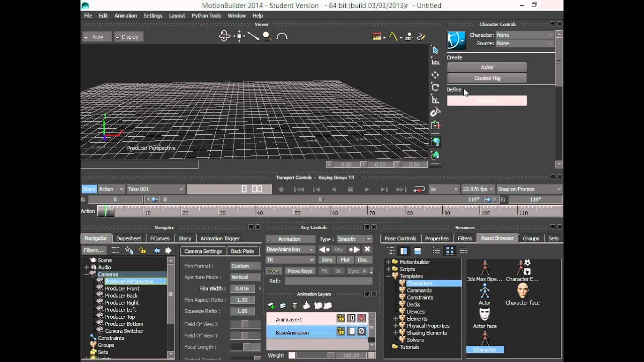The width and height of the screenshot is (644, 362).
Task: Select the Zoom magnifier tool in Viewer
Action: click(x=267, y=36)
